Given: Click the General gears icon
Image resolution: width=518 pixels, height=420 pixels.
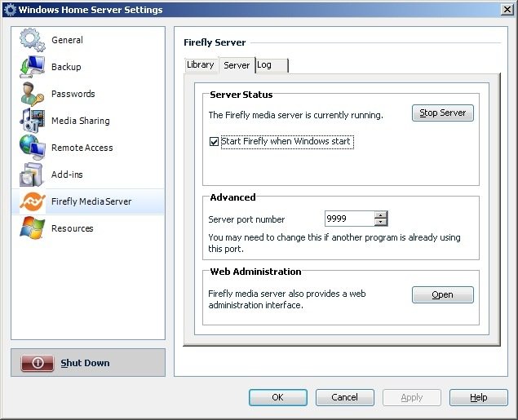Looking at the screenshot, I should point(32,40).
